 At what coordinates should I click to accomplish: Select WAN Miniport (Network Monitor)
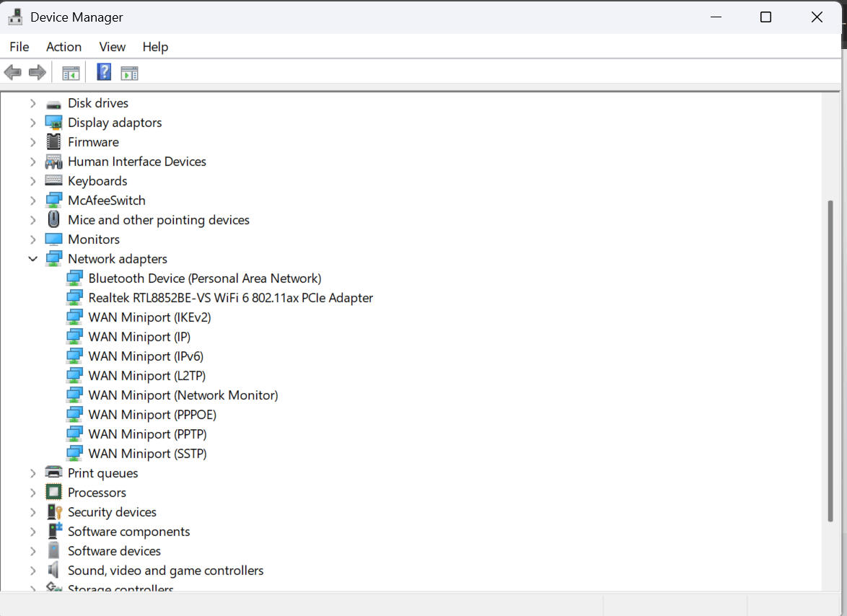[x=183, y=395]
